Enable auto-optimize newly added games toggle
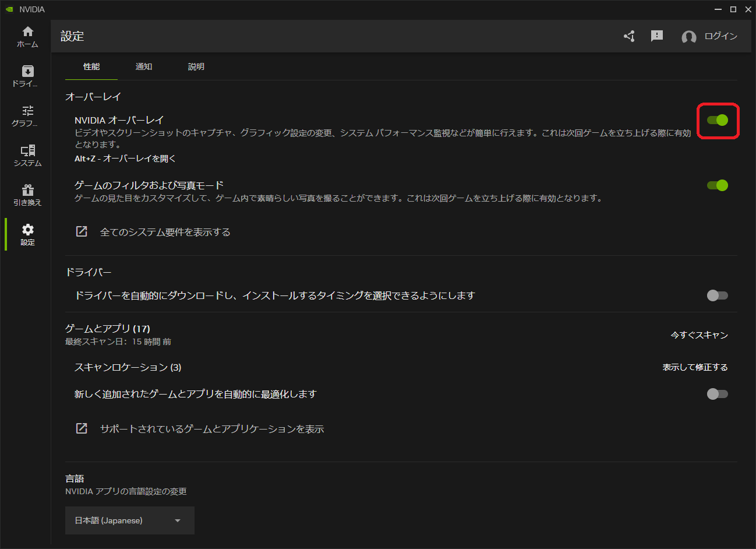The height and width of the screenshot is (549, 756). (718, 394)
